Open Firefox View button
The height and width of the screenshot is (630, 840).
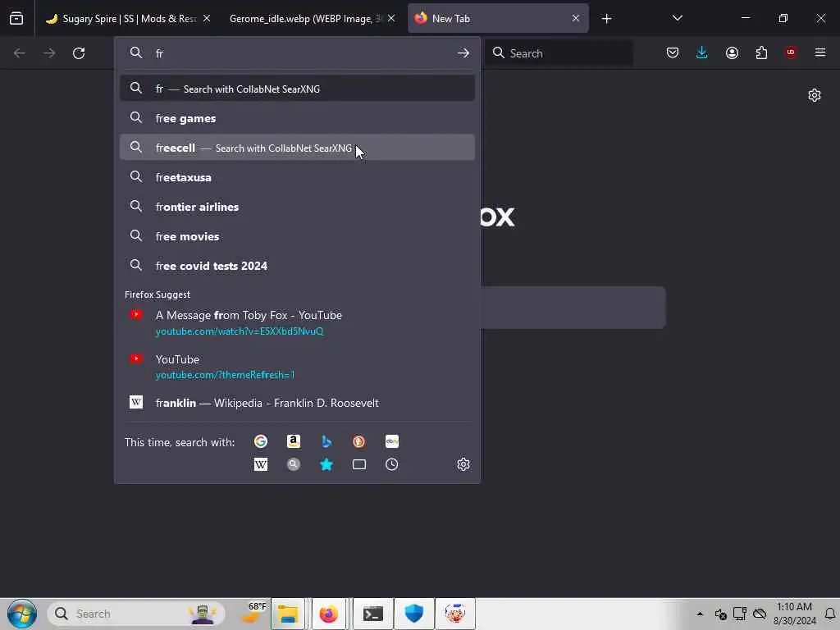click(16, 18)
